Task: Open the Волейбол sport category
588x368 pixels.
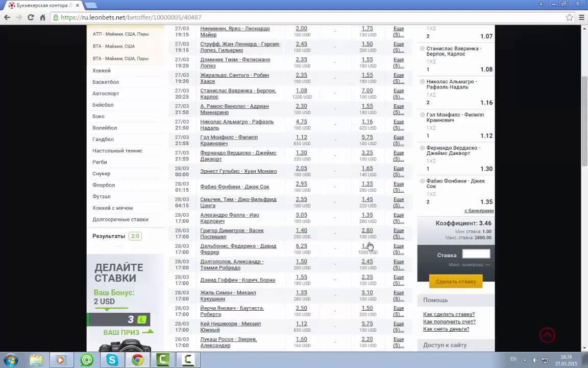Action: [x=105, y=128]
